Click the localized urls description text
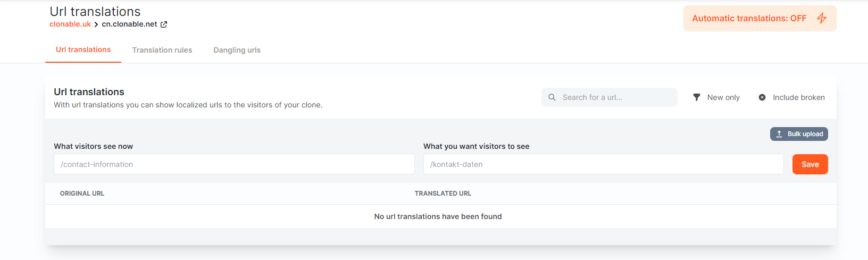868x260 pixels. (x=188, y=105)
